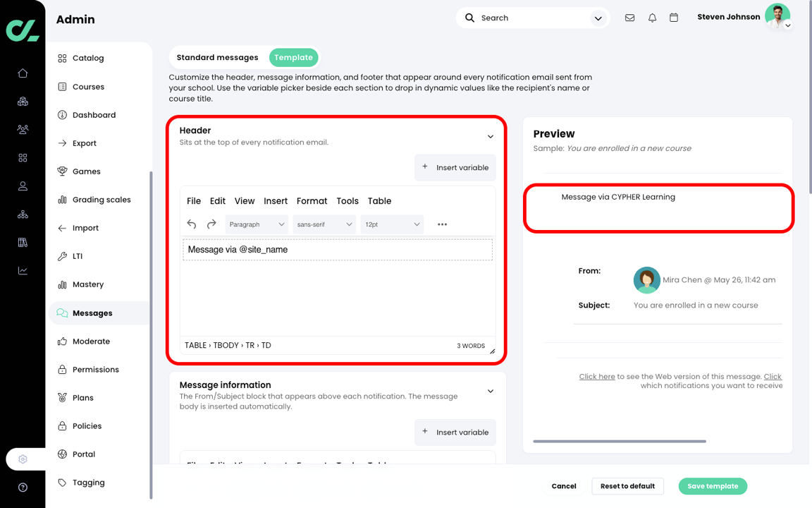Screen dimensions: 812x508
Task: Click the 'Click here' web version link
Action: (597, 376)
